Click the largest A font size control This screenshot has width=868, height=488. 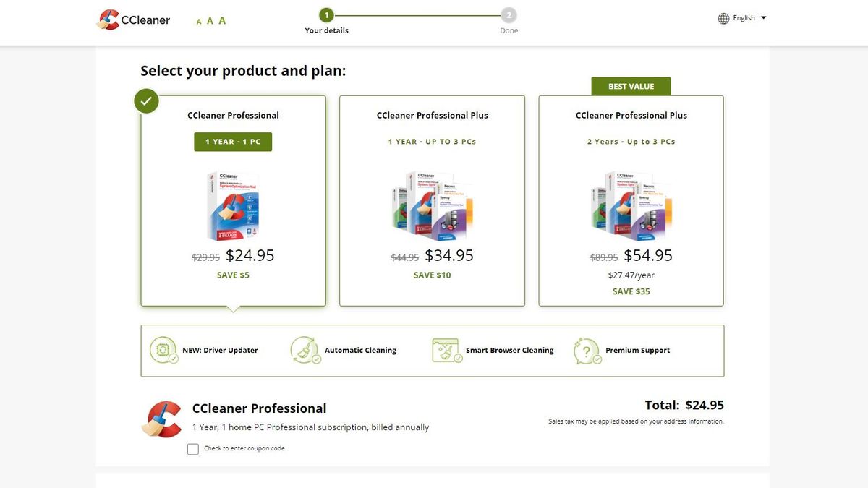click(221, 20)
